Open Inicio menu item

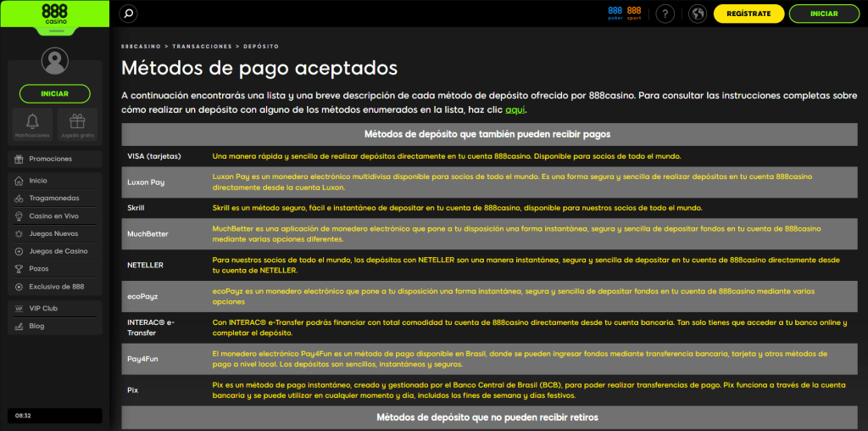pyautogui.click(x=55, y=181)
